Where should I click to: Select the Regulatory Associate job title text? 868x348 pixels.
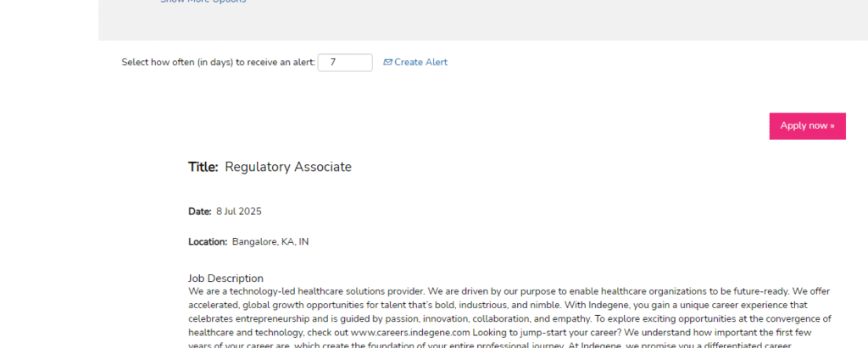tap(288, 167)
